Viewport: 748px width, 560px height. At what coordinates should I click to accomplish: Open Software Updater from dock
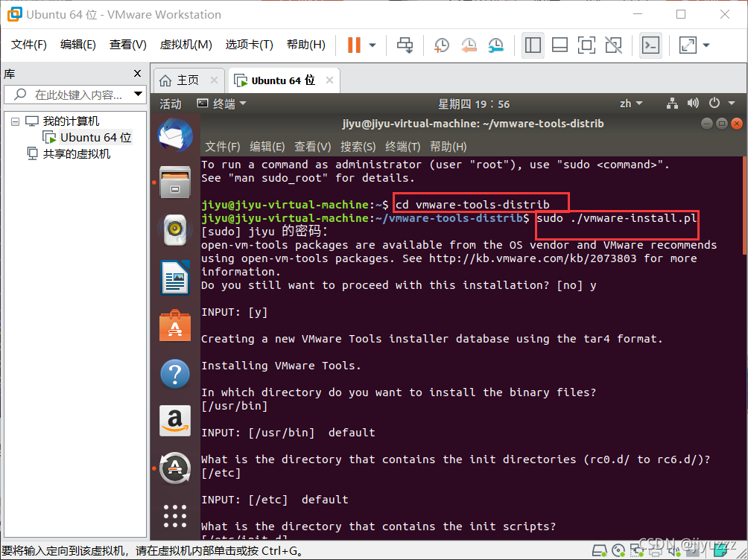175,468
